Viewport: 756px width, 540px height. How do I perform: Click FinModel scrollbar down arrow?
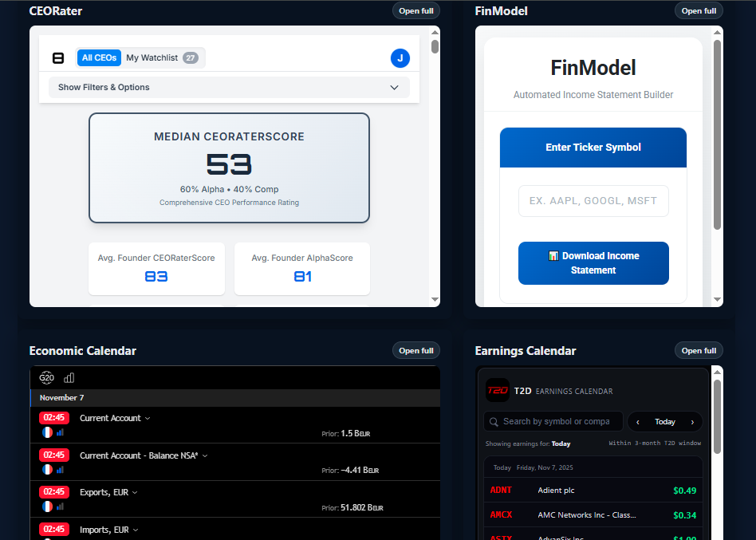point(717,299)
